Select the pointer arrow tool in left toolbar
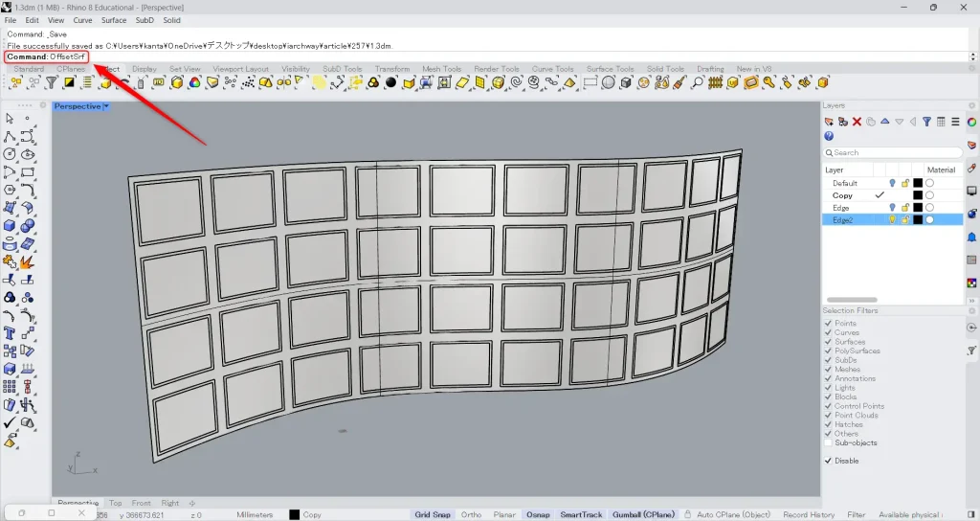 tap(10, 118)
